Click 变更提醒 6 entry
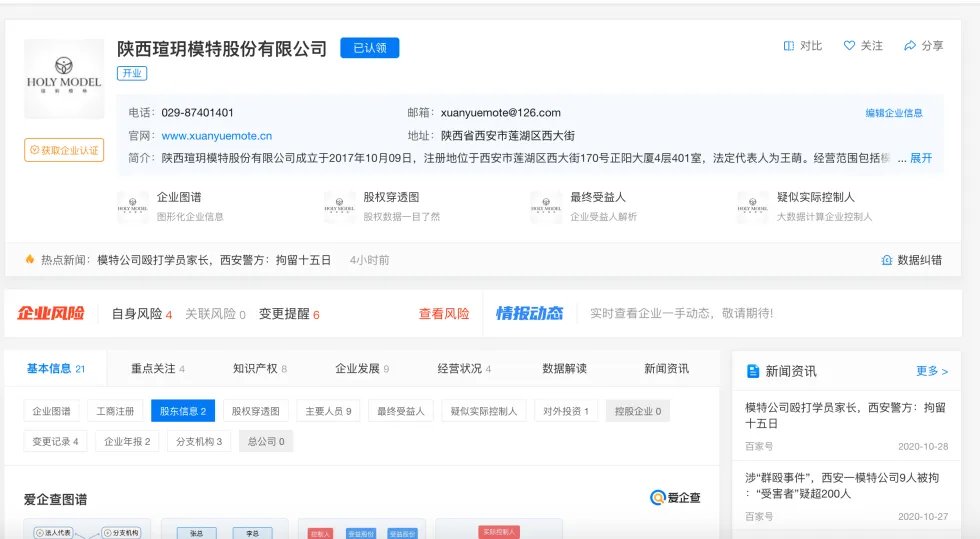 tap(289, 314)
